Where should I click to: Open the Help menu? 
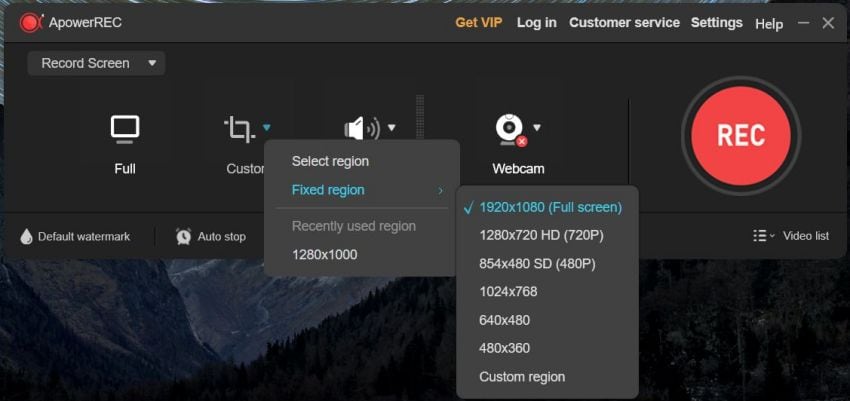pos(769,24)
